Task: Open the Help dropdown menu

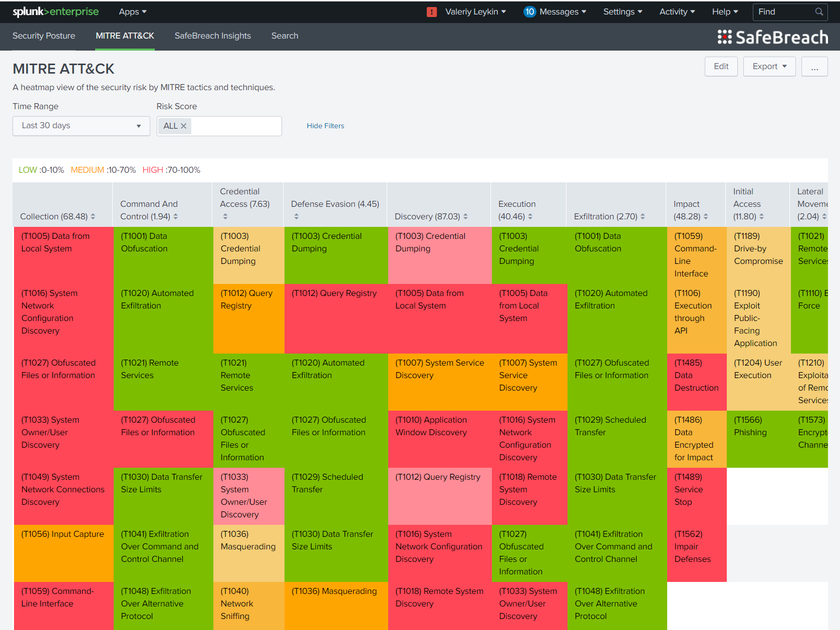Action: (725, 12)
